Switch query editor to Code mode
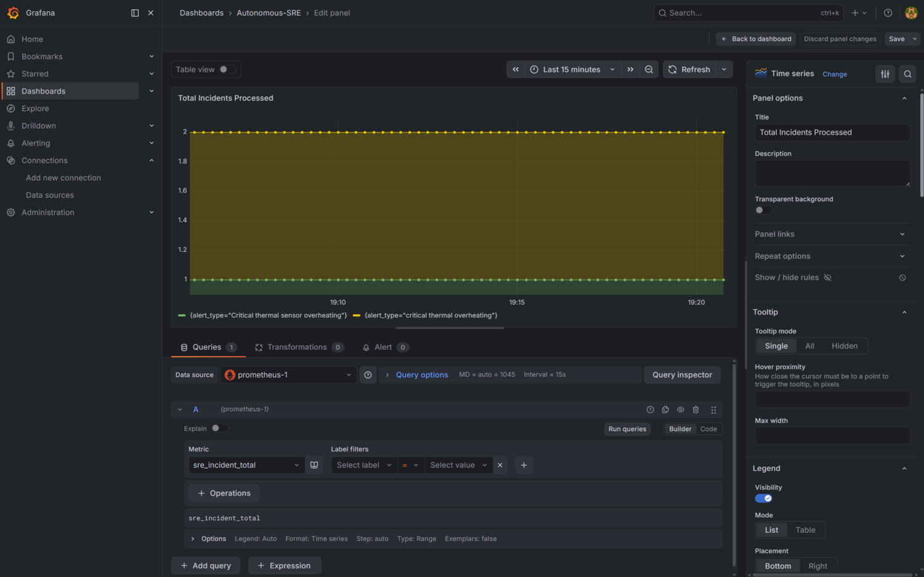The height and width of the screenshot is (577, 924). click(708, 429)
